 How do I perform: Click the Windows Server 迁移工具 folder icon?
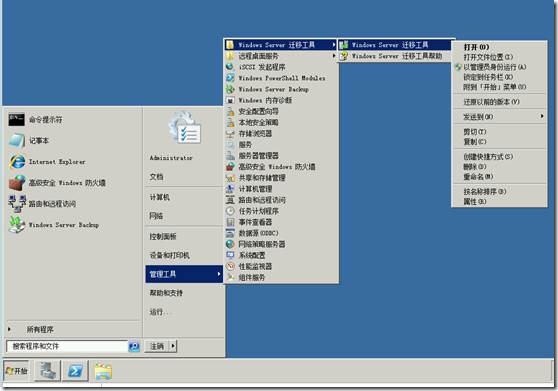[x=230, y=45]
